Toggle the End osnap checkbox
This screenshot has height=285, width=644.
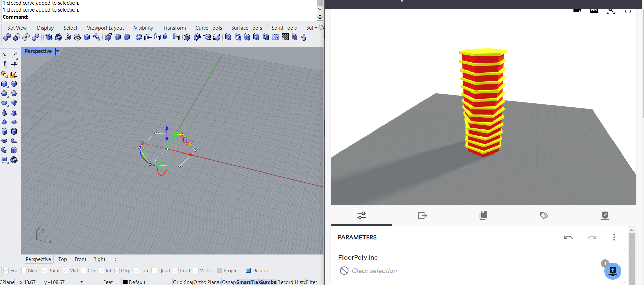pyautogui.click(x=6, y=270)
